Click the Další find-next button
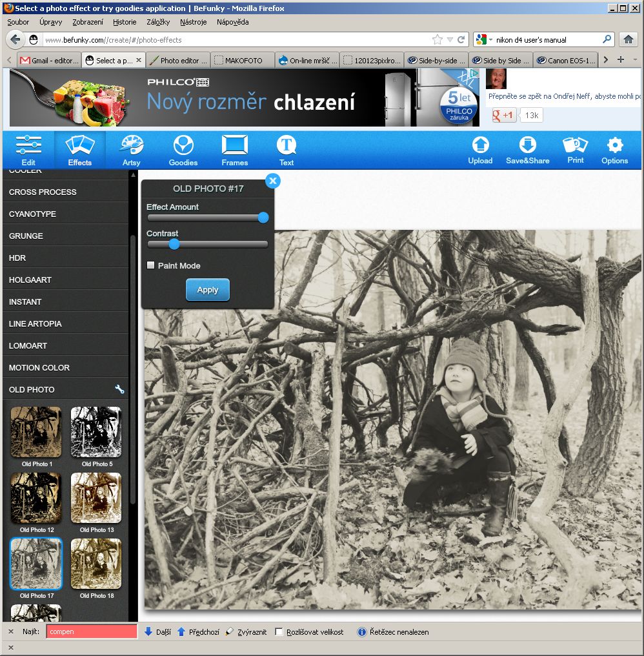 click(x=157, y=632)
